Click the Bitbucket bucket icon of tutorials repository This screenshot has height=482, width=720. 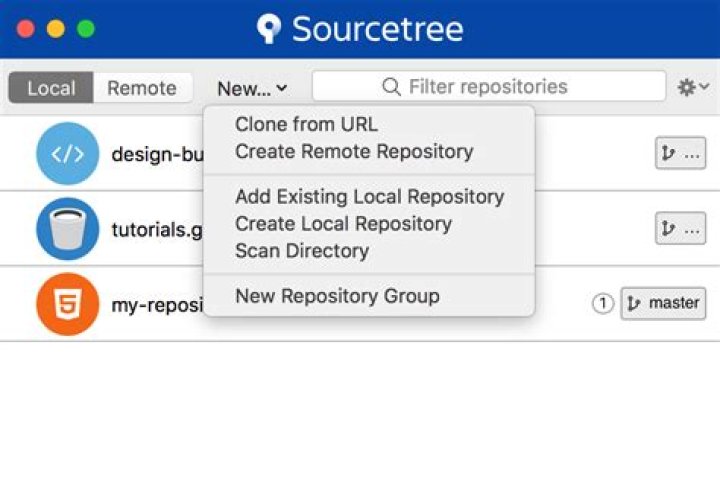[68, 229]
